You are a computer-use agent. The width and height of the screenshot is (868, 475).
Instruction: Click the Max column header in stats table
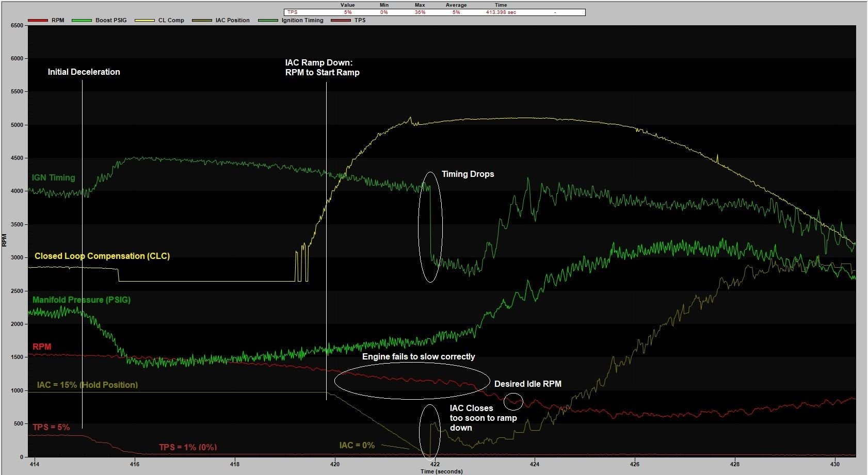[420, 5]
